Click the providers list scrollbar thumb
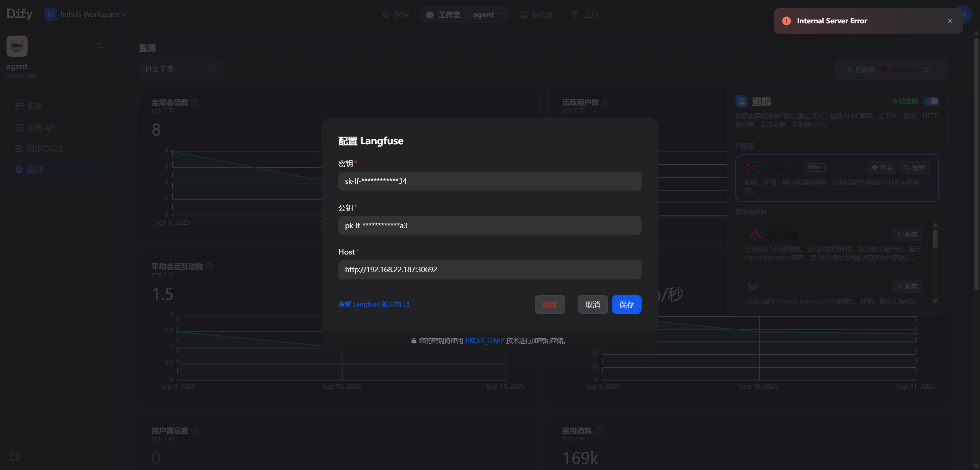The width and height of the screenshot is (980, 470). coord(935,239)
